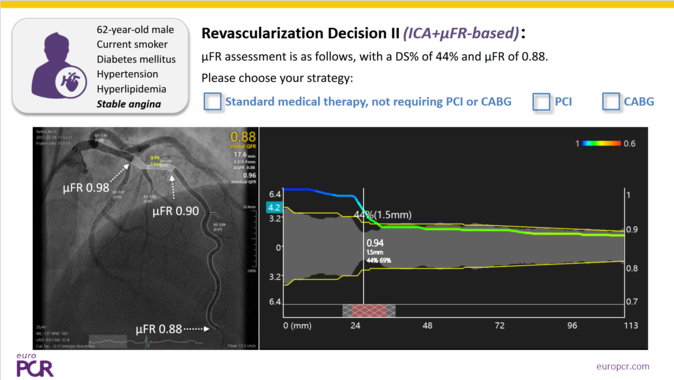Click the yellow 0.88 vessel QFR value

click(x=243, y=137)
